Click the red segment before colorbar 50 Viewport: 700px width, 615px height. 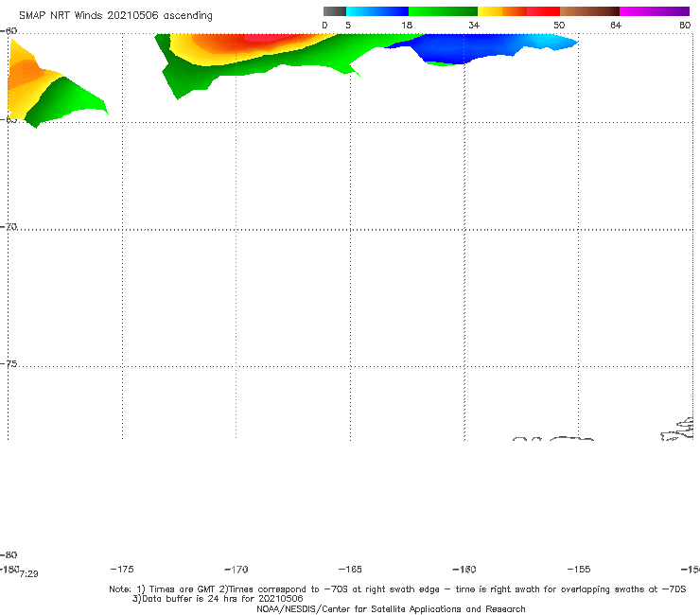click(x=543, y=11)
